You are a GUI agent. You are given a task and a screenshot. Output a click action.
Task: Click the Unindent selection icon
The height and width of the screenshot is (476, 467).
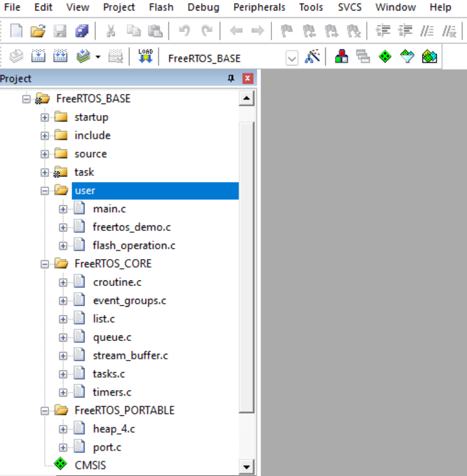click(x=405, y=31)
